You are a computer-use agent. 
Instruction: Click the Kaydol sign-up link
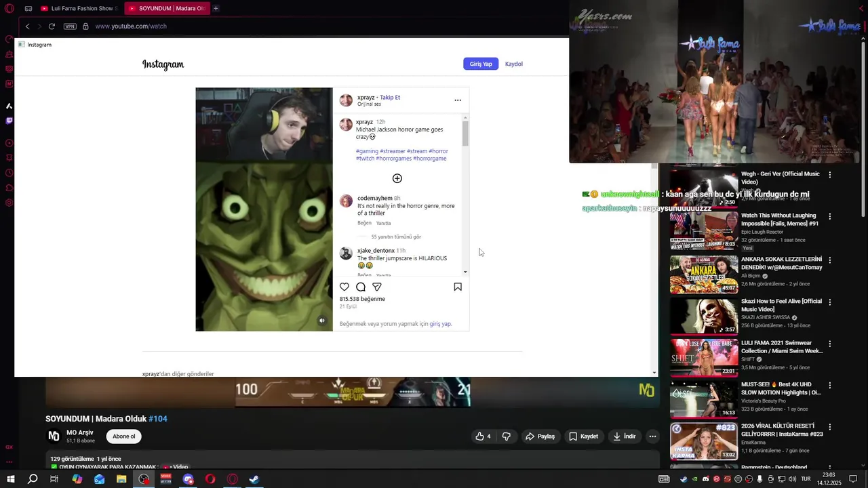(513, 64)
